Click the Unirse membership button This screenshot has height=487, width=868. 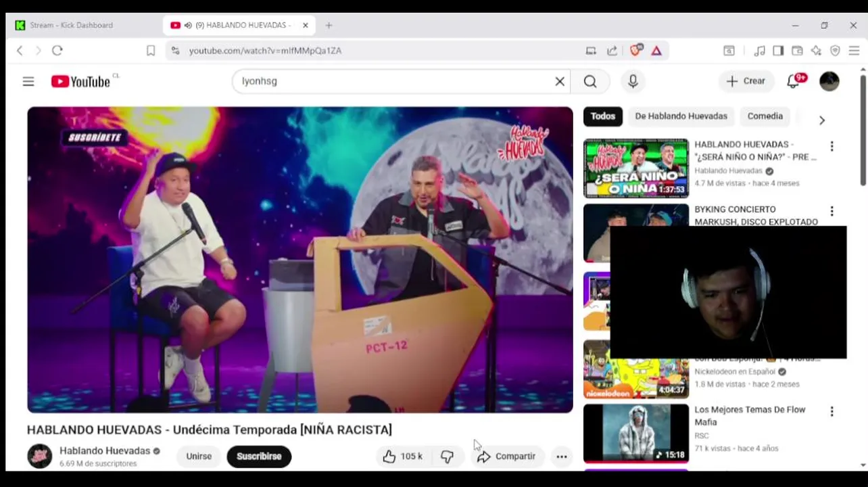pyautogui.click(x=199, y=457)
